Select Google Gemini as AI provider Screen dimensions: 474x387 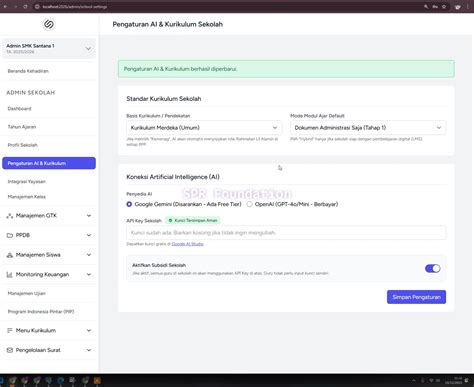click(129, 204)
